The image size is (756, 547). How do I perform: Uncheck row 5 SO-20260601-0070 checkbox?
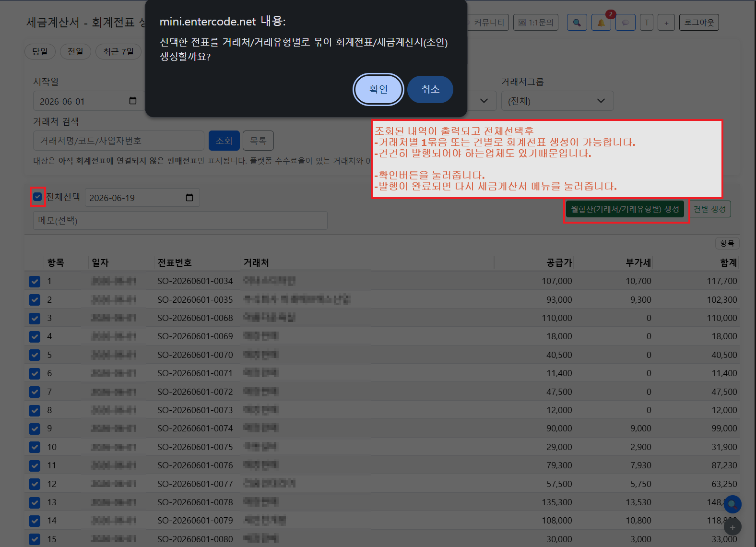coord(35,355)
